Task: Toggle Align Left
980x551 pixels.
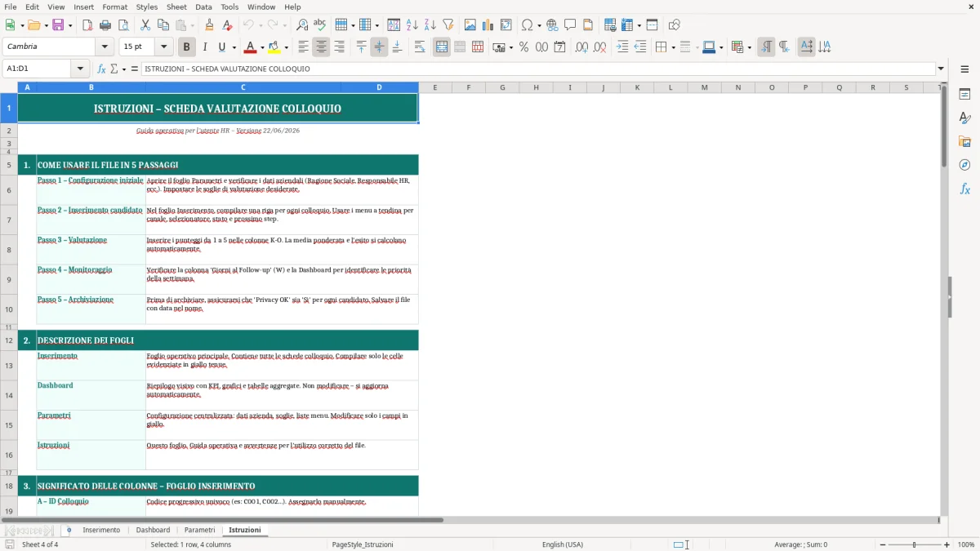Action: [x=303, y=47]
